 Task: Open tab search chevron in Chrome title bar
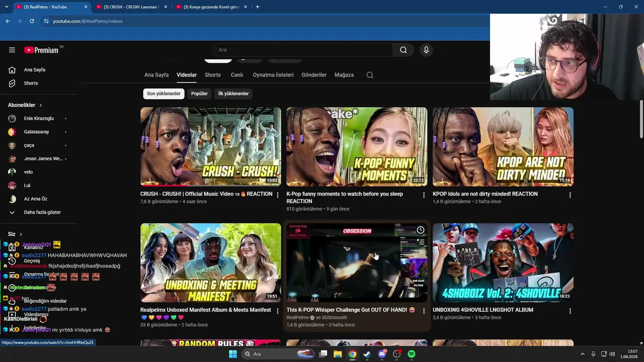[x=7, y=7]
